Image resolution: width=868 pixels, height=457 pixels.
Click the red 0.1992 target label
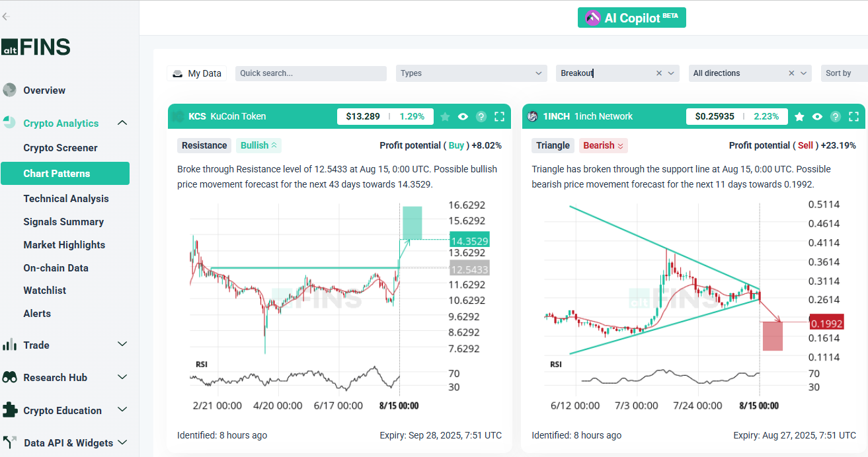[826, 323]
